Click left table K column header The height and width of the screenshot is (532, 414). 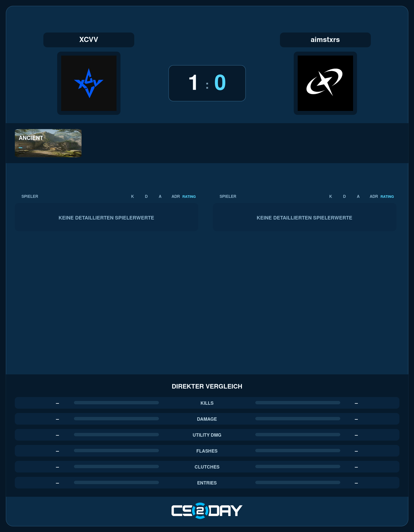pos(132,197)
